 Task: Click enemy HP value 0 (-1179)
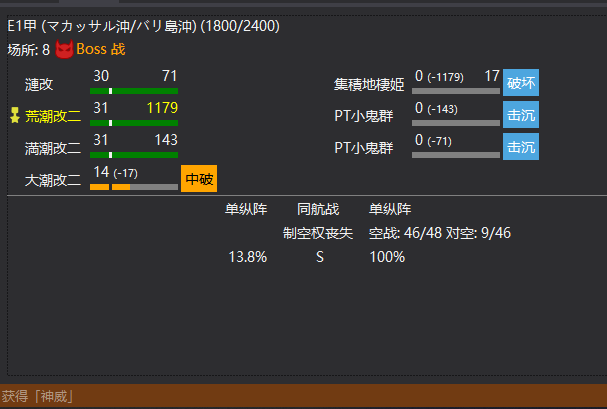[x=439, y=76]
